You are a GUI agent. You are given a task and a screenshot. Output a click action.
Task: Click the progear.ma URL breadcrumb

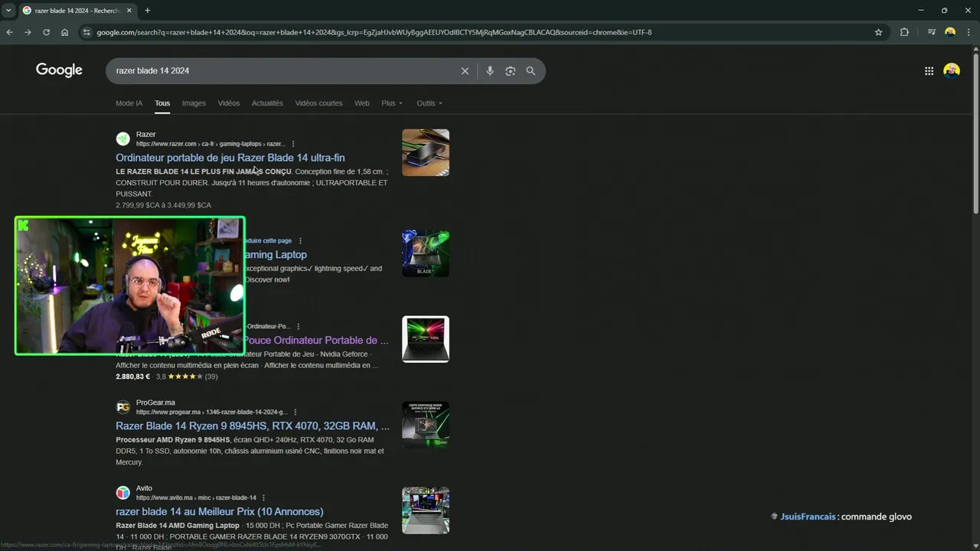click(212, 412)
